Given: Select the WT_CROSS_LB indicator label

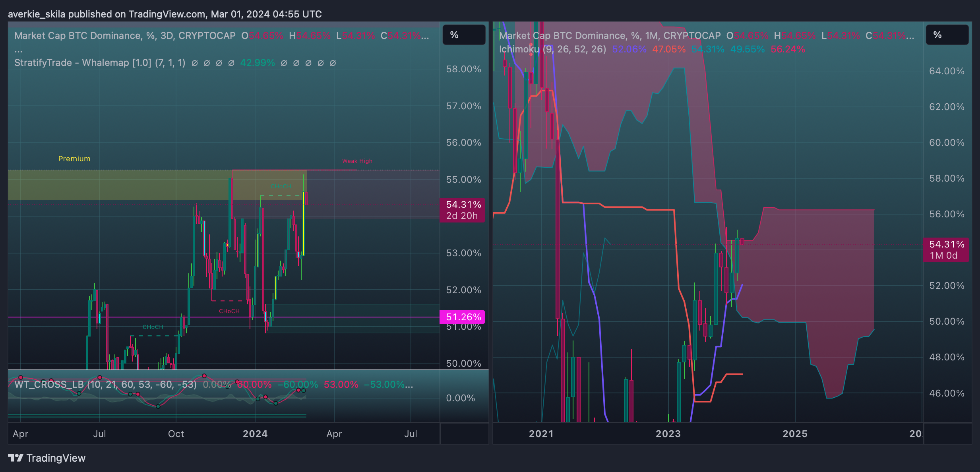Looking at the screenshot, I should tap(105, 385).
